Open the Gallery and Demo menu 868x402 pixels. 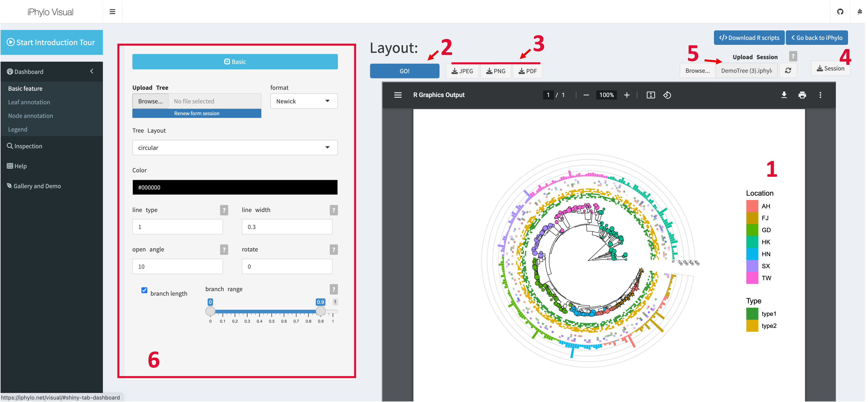(37, 186)
